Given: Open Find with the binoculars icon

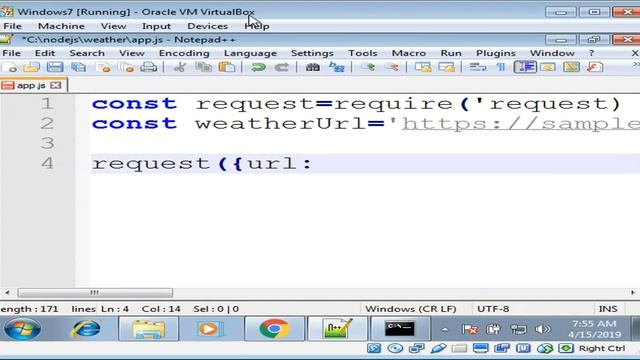Looking at the screenshot, I should [x=313, y=67].
